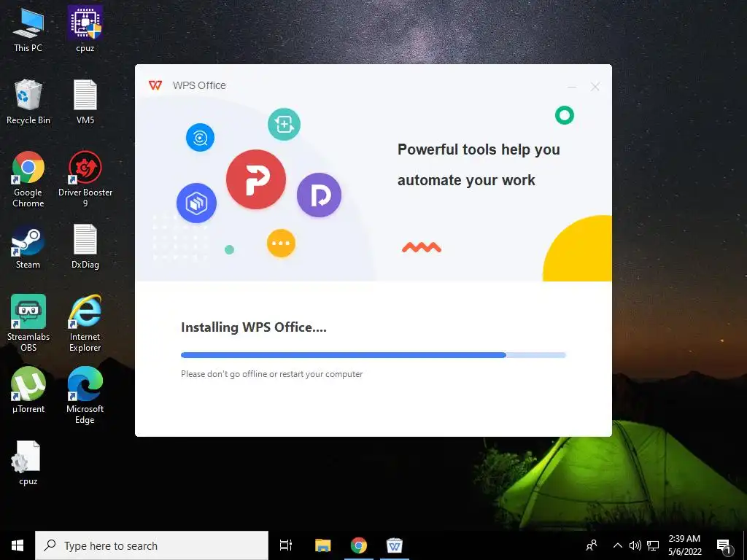Select the DxDiag text file
747x560 pixels.
pos(85,246)
